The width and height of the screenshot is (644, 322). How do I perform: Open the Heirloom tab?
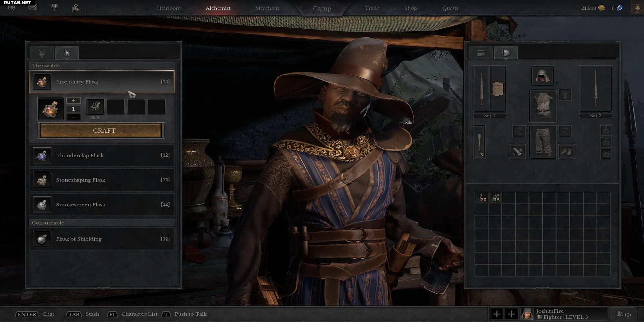click(x=169, y=8)
